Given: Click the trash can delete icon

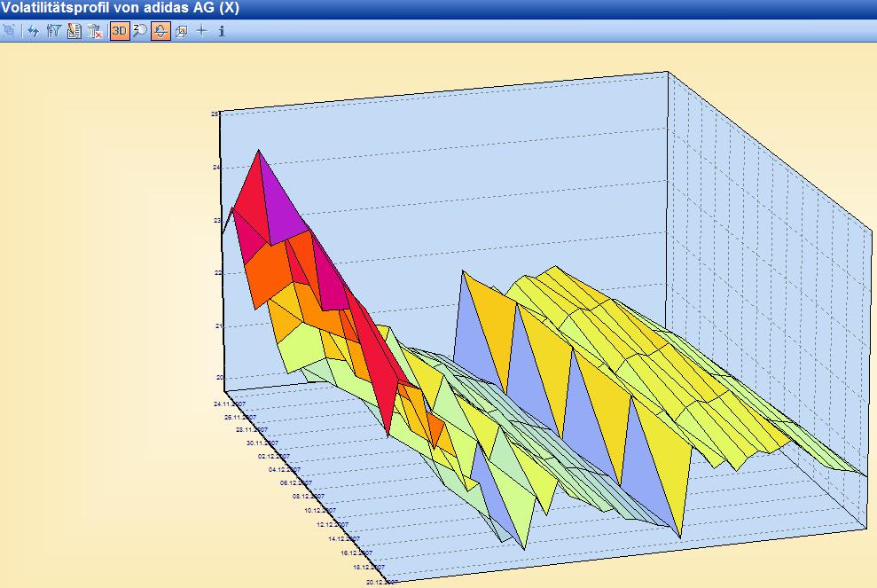Looking at the screenshot, I should (x=95, y=31).
